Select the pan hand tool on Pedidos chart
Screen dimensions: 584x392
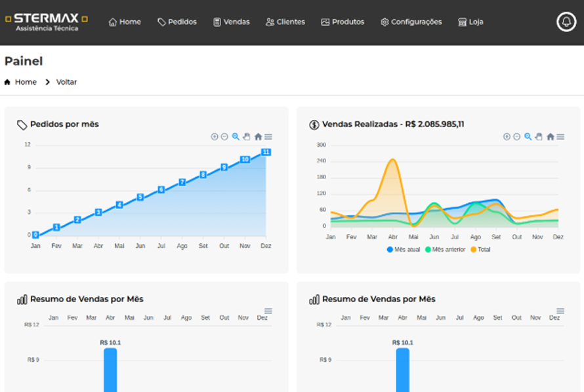click(247, 136)
